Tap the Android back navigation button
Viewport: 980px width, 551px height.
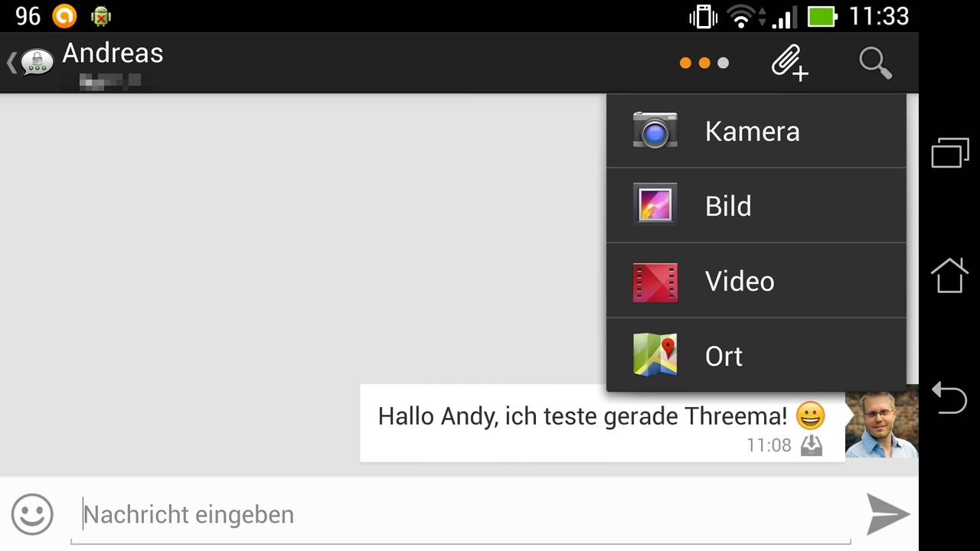pos(949,398)
